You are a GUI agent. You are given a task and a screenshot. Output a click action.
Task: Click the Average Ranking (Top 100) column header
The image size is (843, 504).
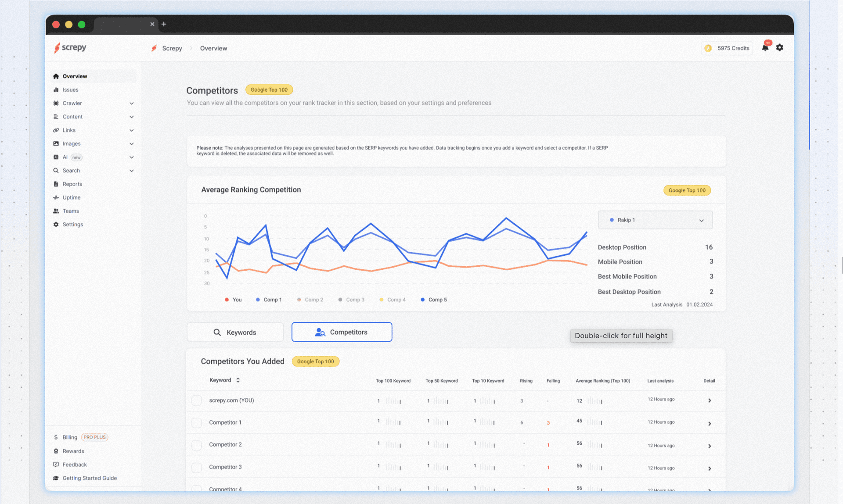pos(603,381)
